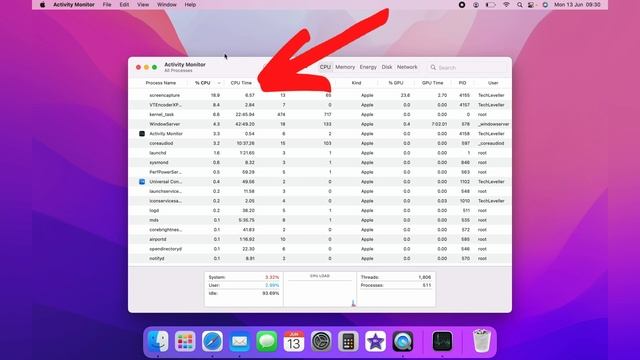The height and width of the screenshot is (360, 640).
Task: Open Mail from the Dock
Action: [x=240, y=341]
